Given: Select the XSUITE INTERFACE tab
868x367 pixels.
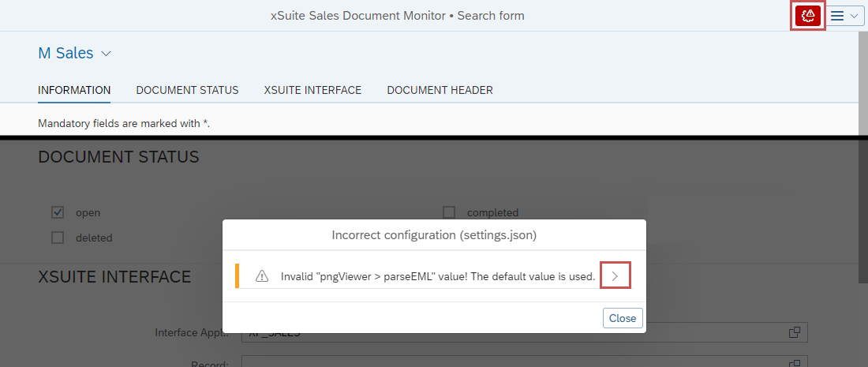Looking at the screenshot, I should 312,90.
